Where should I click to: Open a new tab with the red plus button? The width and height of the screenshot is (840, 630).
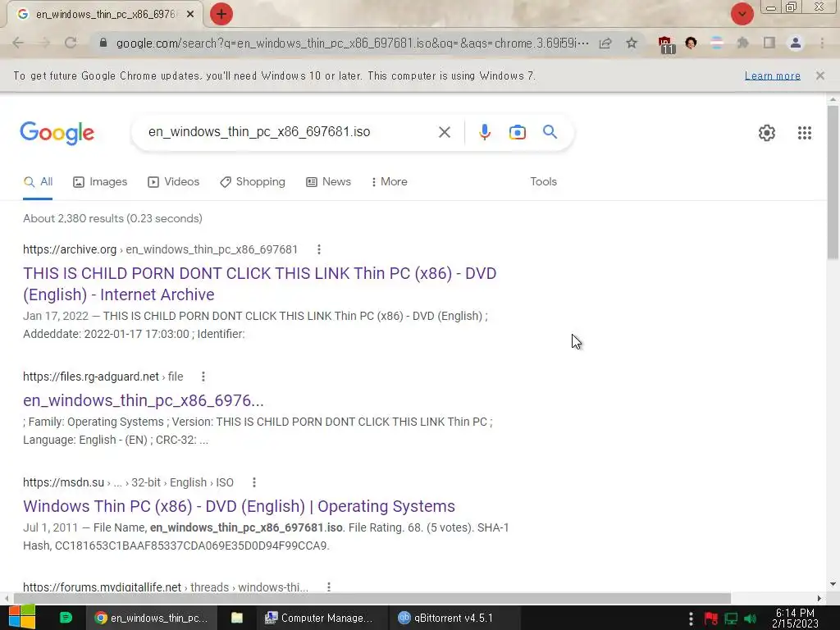[221, 14]
